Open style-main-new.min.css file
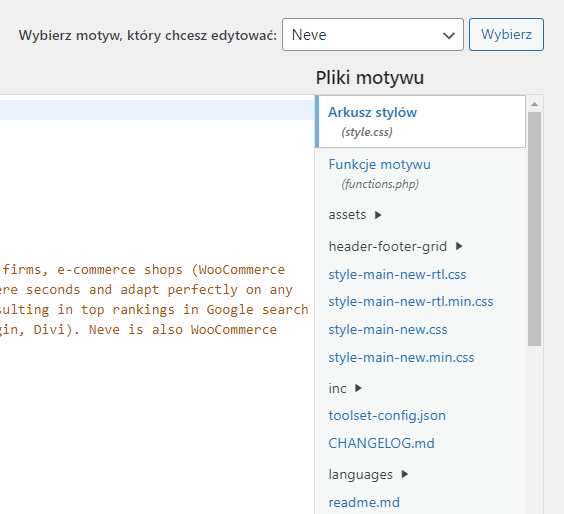The width and height of the screenshot is (564, 514). (x=401, y=358)
